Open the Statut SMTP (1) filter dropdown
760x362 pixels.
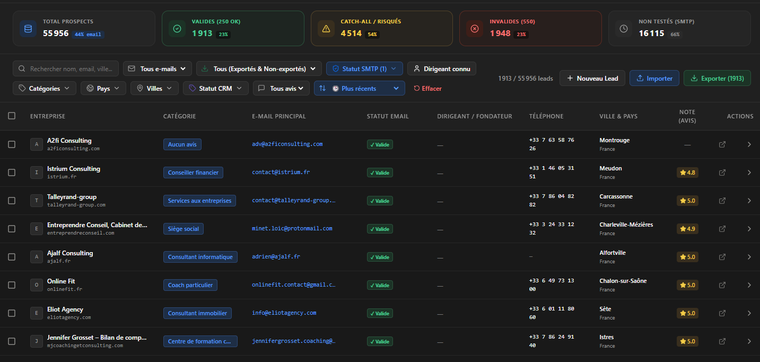pos(364,69)
